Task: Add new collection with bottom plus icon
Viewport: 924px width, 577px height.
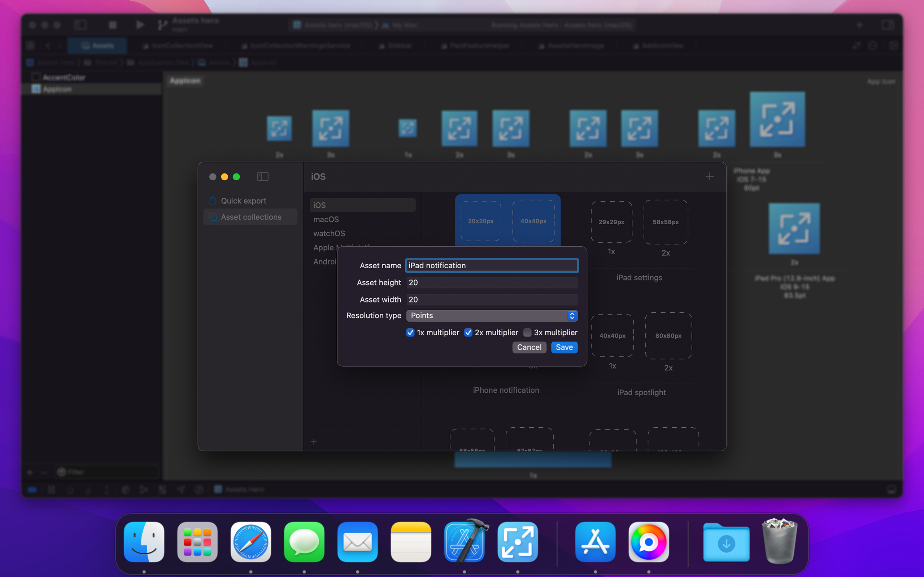Action: click(x=314, y=441)
